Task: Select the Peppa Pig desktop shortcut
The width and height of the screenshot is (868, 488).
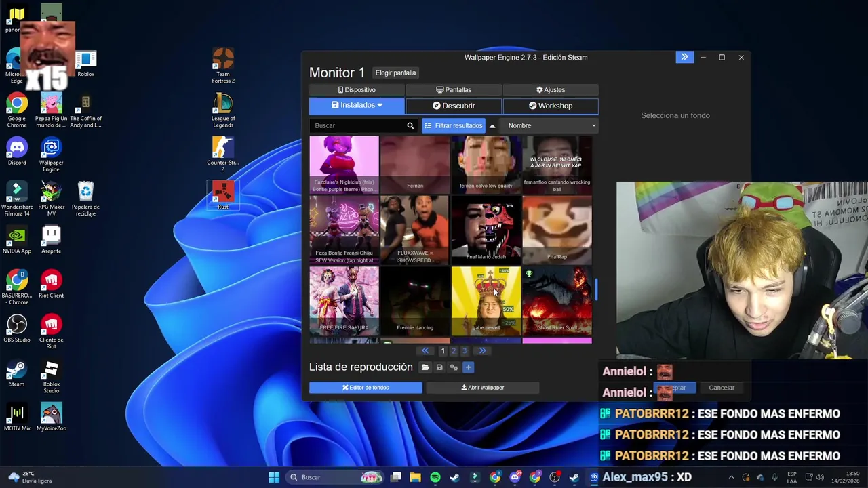Action: pyautogui.click(x=51, y=110)
